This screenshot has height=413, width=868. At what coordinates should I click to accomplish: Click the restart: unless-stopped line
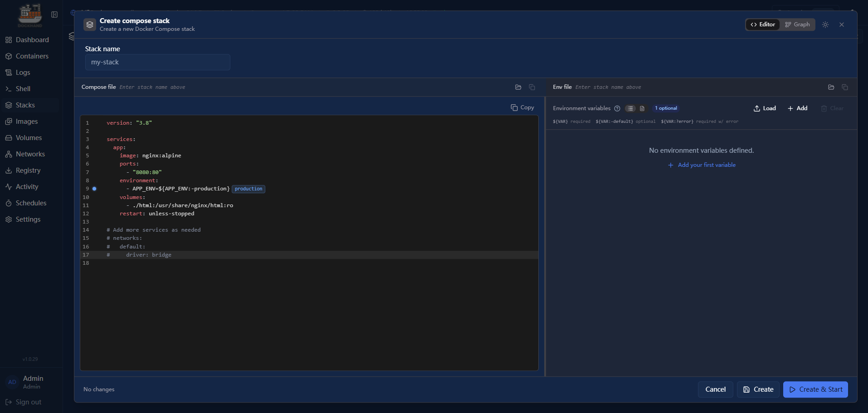(157, 214)
